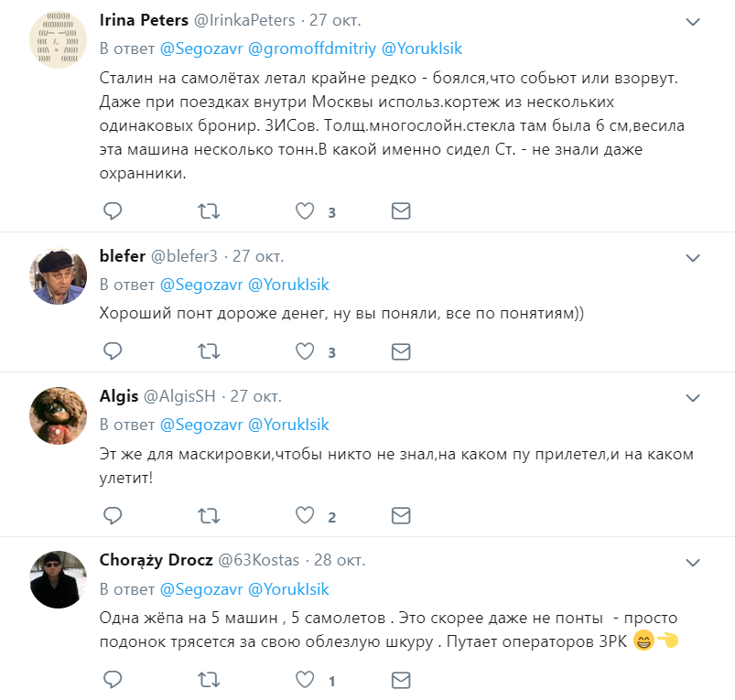Retweet Chorąży Drocz's tweet
Screen dimensions: 735x700
209,680
